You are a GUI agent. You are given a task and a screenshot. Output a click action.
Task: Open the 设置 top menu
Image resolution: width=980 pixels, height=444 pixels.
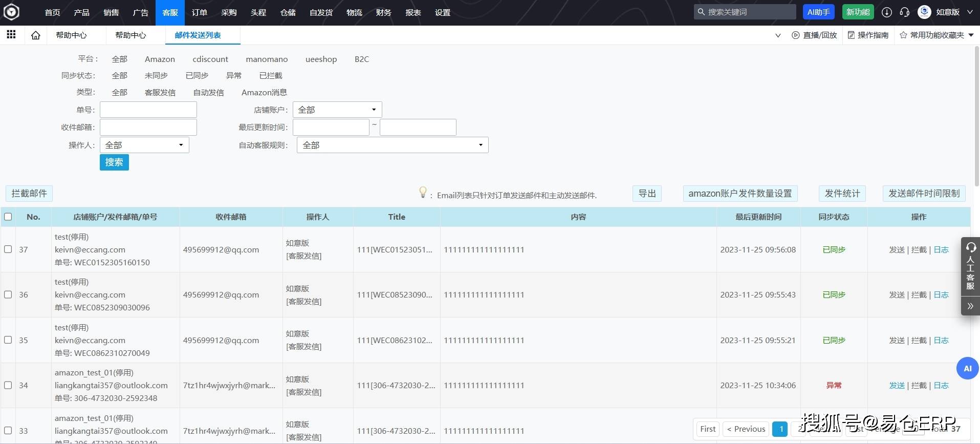coord(443,12)
